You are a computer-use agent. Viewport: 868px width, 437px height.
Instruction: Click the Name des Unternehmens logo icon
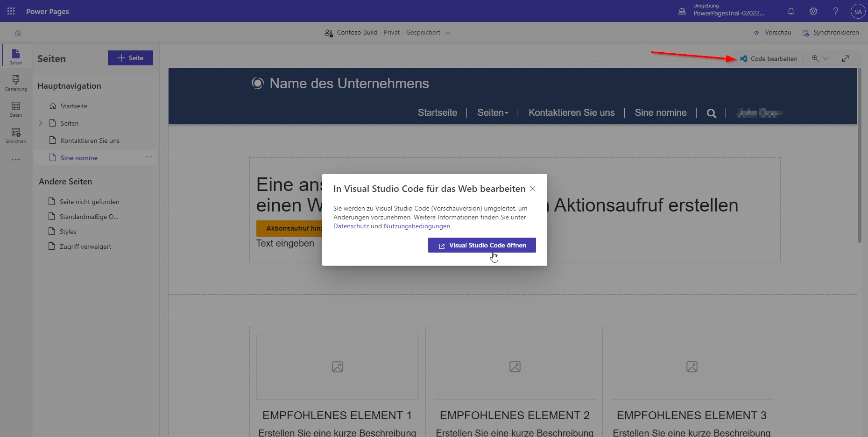click(258, 83)
